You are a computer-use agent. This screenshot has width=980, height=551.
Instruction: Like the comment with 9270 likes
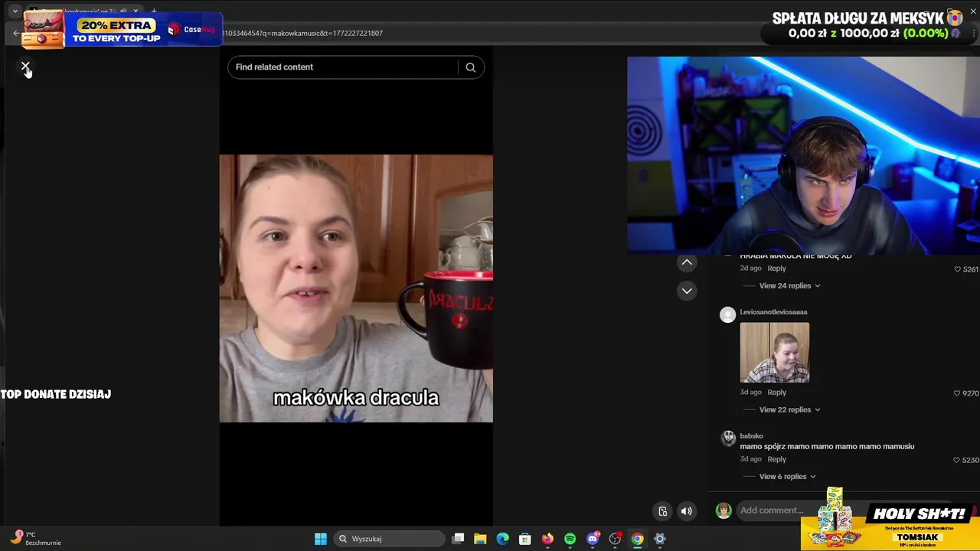coord(957,393)
